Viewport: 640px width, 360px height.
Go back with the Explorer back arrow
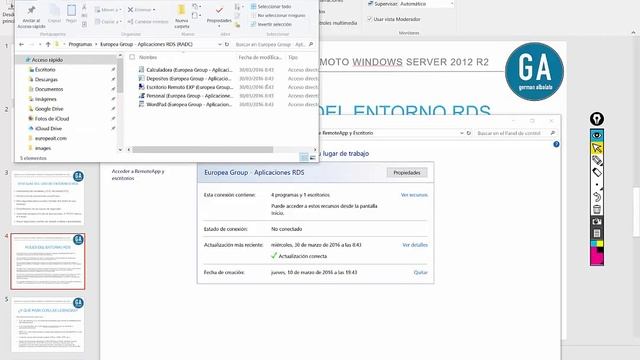tap(22, 44)
